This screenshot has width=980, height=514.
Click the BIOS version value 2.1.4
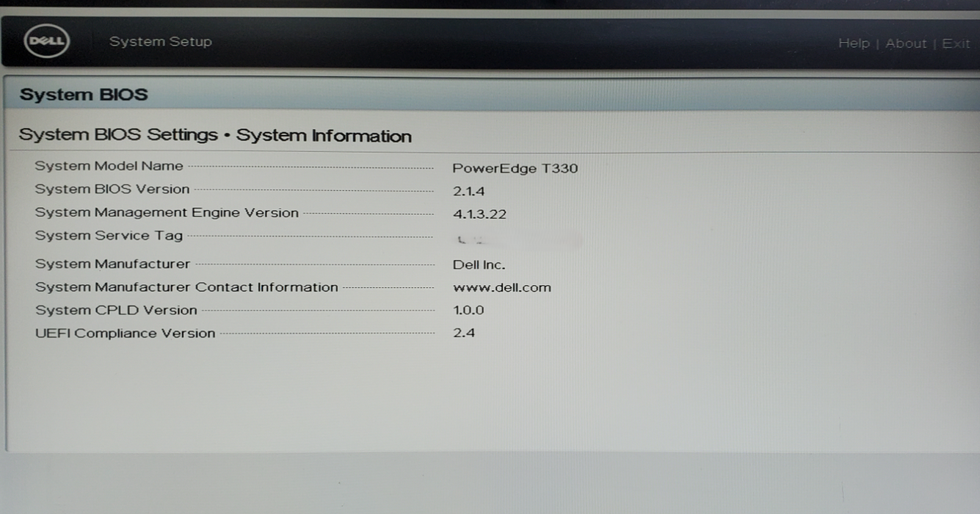coord(468,192)
